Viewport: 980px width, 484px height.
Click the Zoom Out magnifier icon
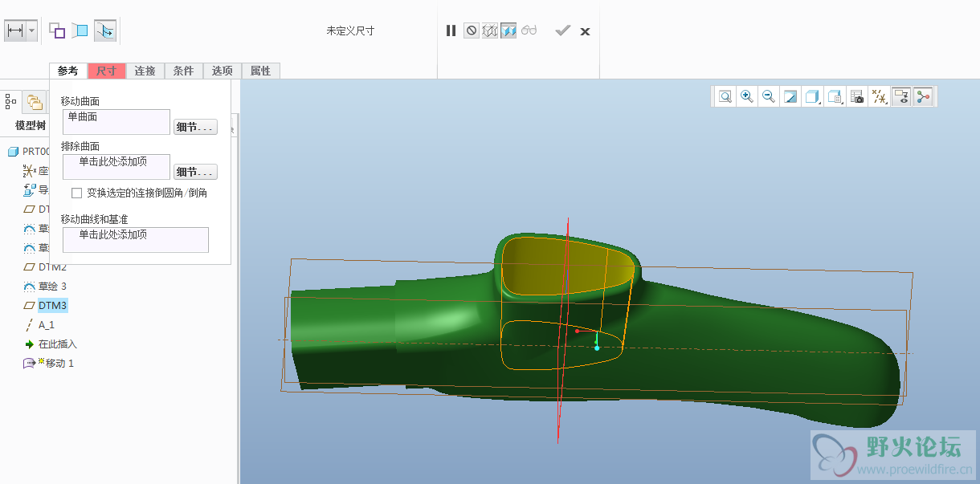769,97
